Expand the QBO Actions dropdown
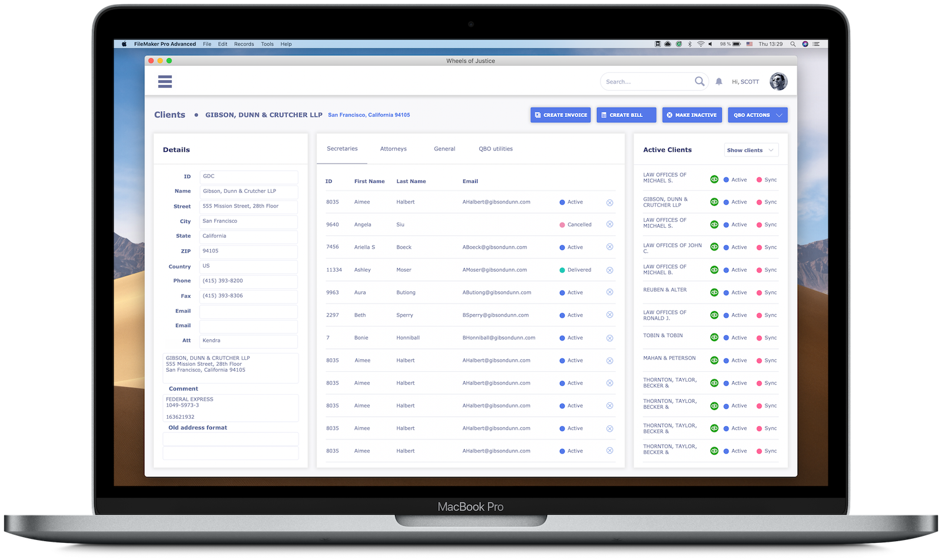 coord(758,115)
